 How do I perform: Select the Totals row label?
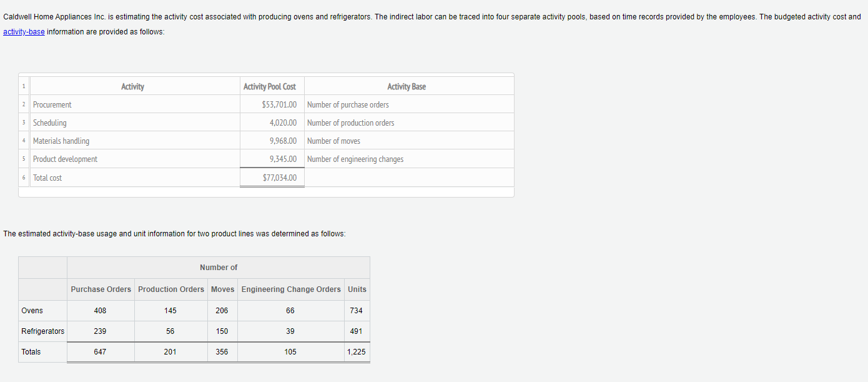click(x=31, y=351)
